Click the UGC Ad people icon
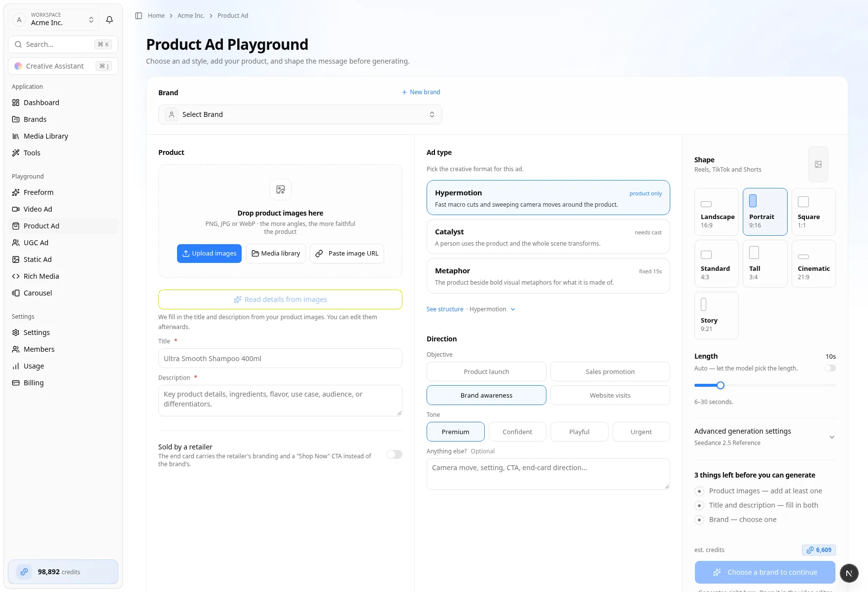This screenshot has width=868, height=592. [x=16, y=243]
